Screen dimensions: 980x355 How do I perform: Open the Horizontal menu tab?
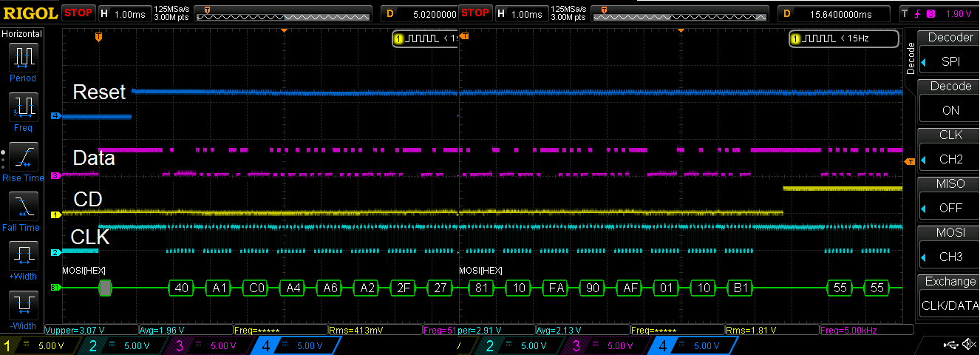22,34
